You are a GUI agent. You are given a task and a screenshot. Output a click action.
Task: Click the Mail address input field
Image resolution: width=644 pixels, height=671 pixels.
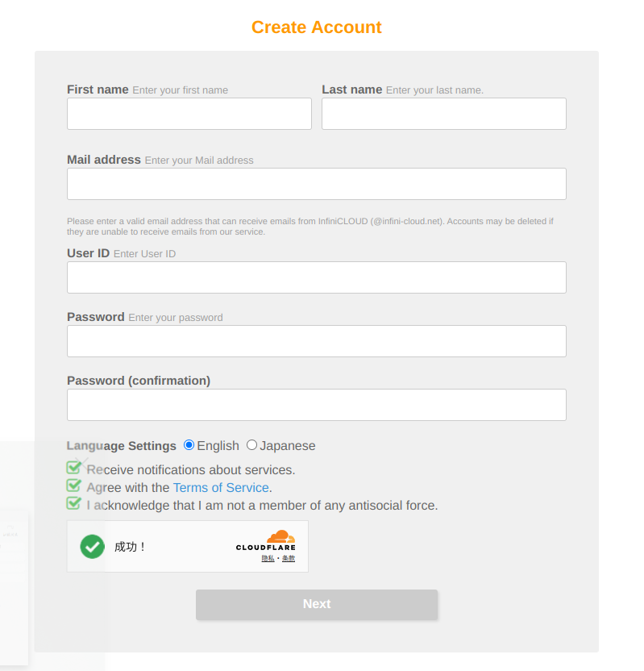[x=316, y=183]
